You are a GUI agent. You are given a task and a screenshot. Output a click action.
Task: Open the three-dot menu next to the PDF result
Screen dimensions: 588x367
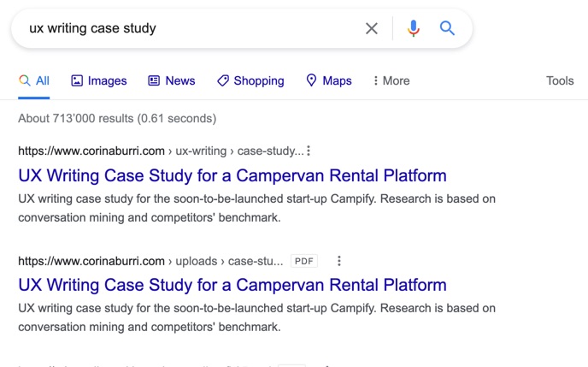point(339,261)
